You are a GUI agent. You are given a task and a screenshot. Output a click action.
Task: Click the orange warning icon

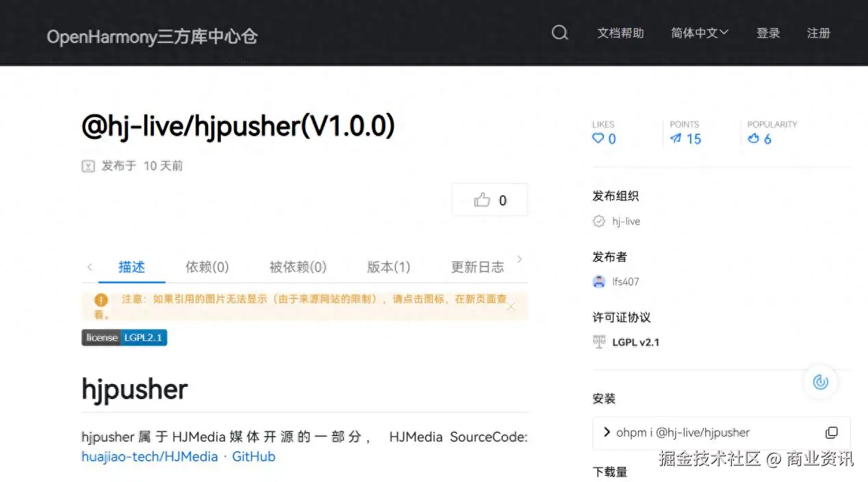pyautogui.click(x=101, y=300)
